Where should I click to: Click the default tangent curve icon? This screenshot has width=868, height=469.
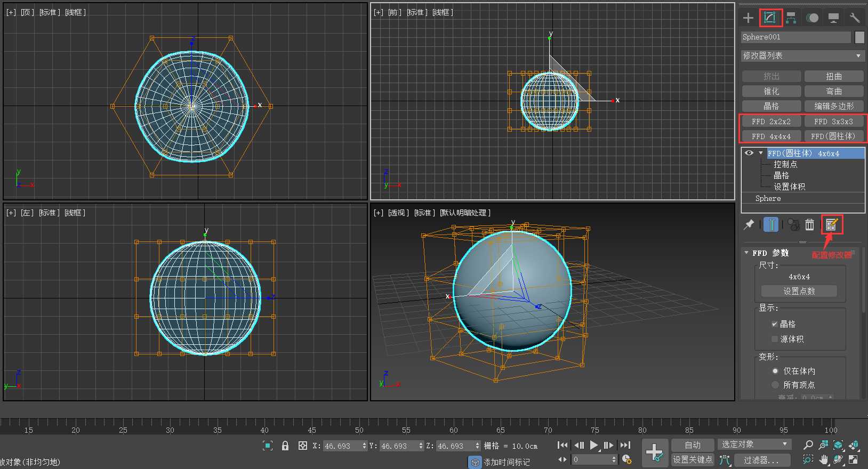pyautogui.click(x=725, y=459)
